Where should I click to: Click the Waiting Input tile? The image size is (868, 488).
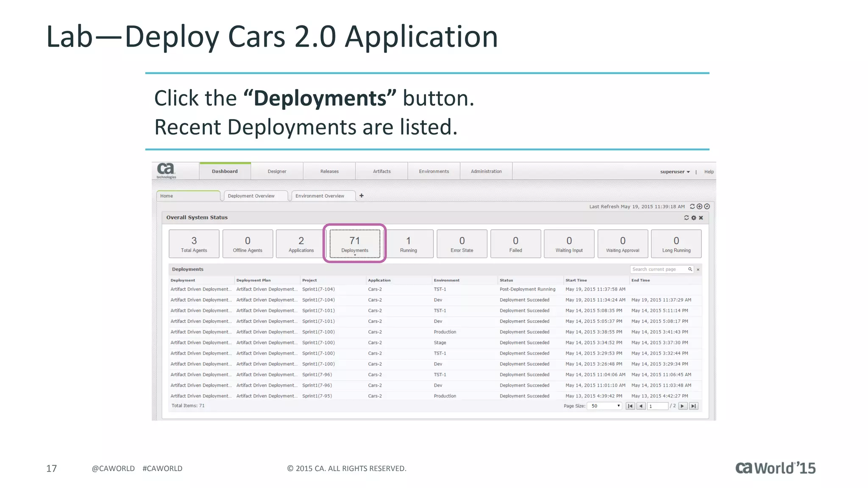pos(569,244)
